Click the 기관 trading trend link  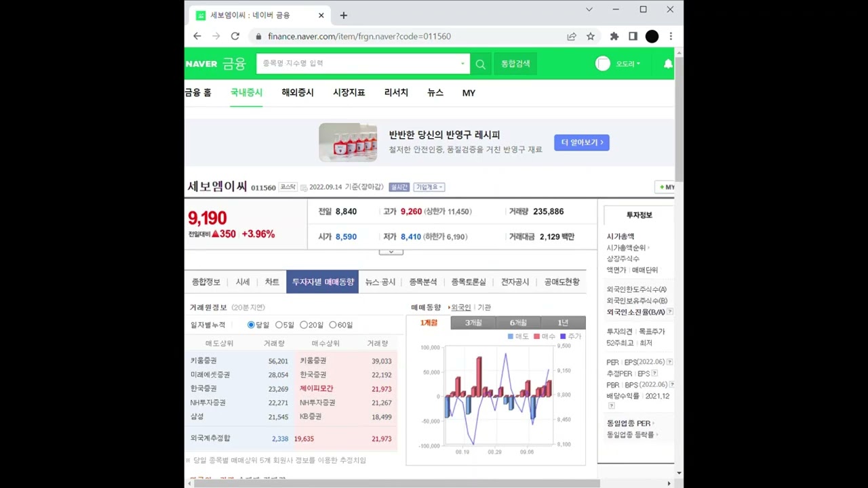[484, 308]
